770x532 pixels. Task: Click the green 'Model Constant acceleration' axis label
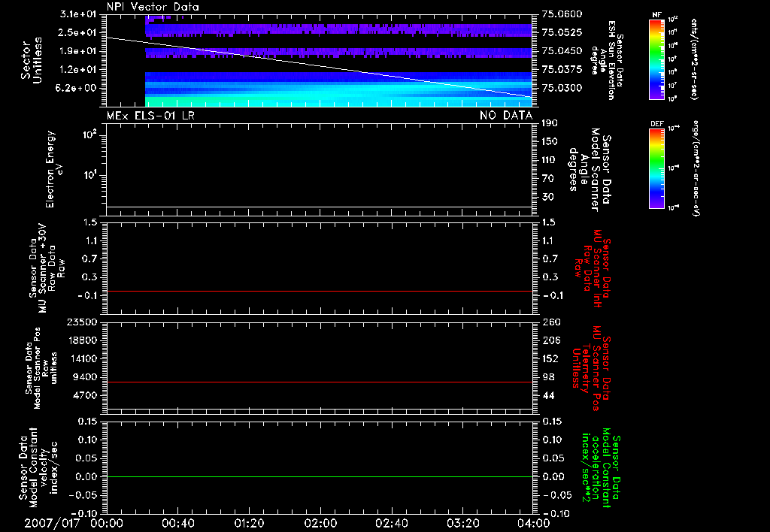(x=601, y=467)
